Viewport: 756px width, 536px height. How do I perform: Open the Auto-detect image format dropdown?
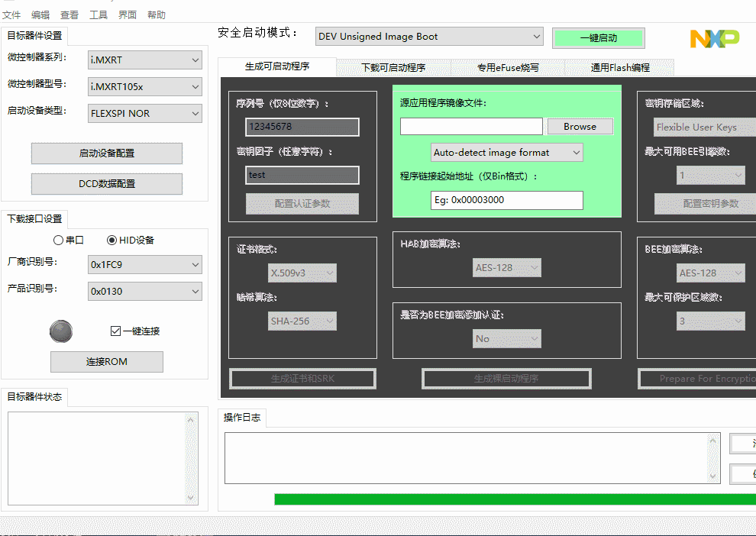coord(507,152)
